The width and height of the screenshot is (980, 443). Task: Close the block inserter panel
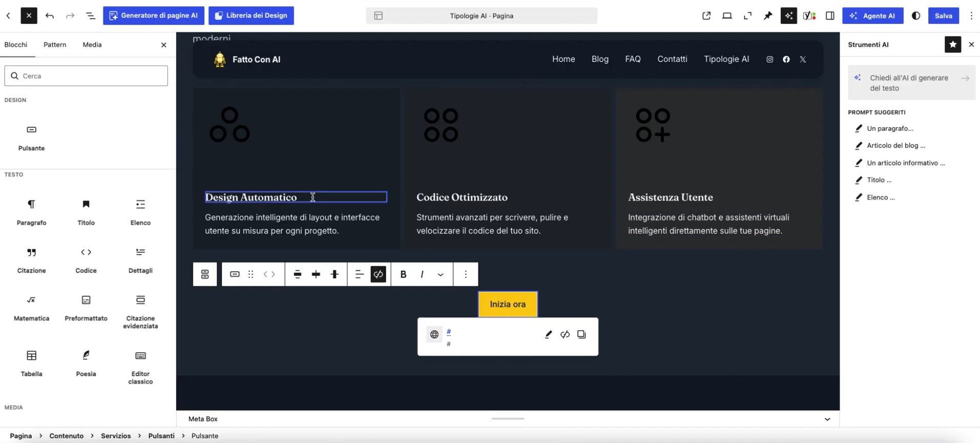(x=164, y=45)
